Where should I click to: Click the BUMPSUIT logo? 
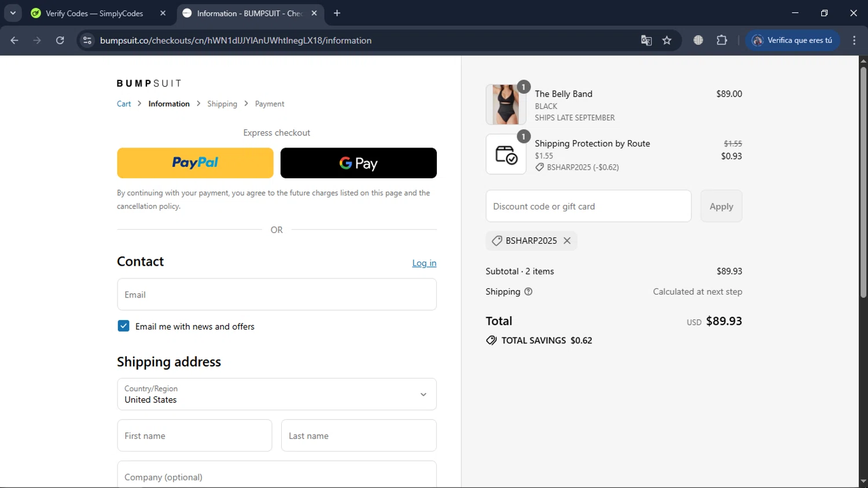pyautogui.click(x=149, y=83)
